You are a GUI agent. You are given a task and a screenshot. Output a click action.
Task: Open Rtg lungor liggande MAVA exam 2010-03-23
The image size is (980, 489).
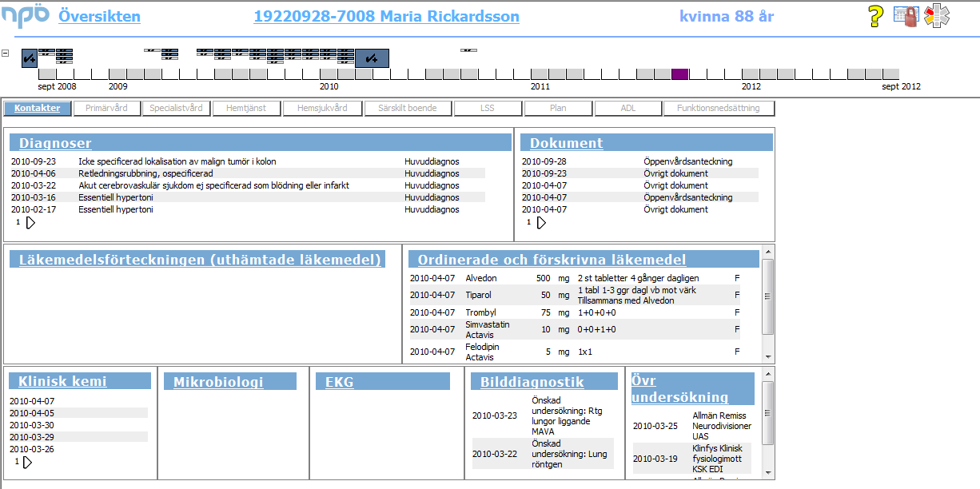click(x=543, y=415)
